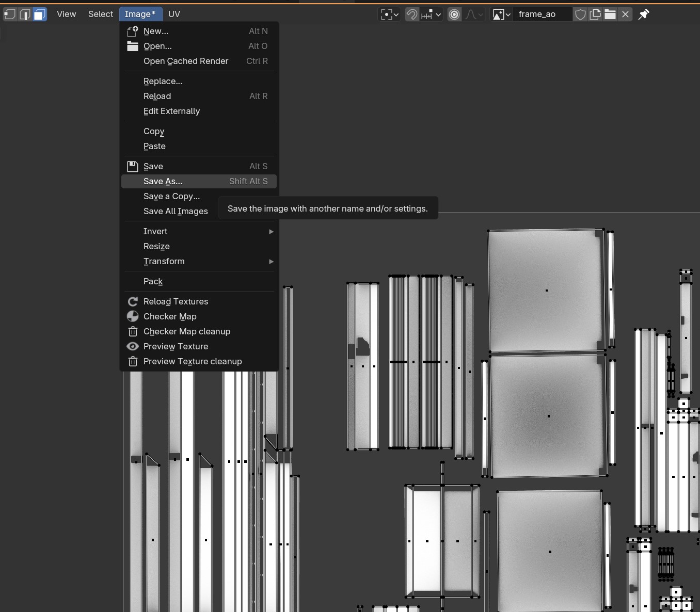Click Save in Image menu
This screenshot has width=700, height=612.
click(x=199, y=166)
